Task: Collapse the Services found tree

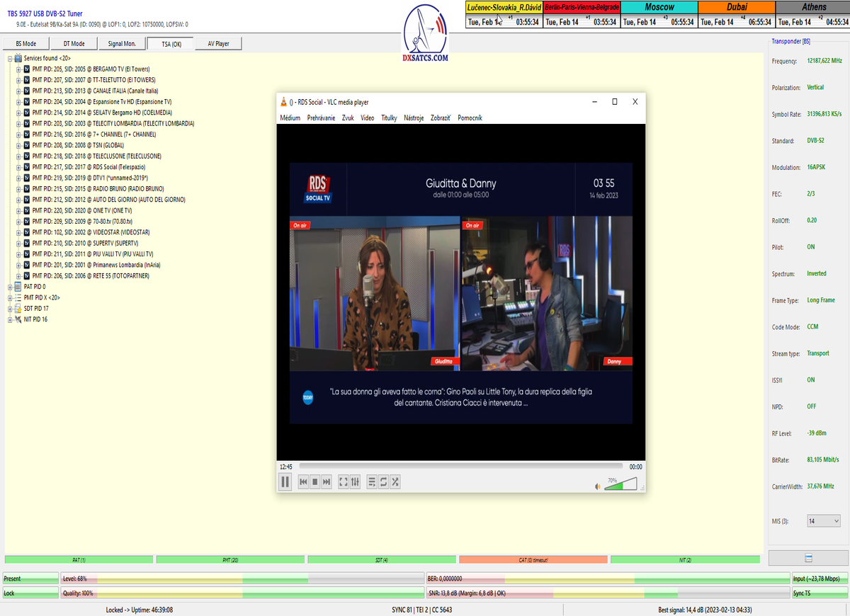Action: 10,59
